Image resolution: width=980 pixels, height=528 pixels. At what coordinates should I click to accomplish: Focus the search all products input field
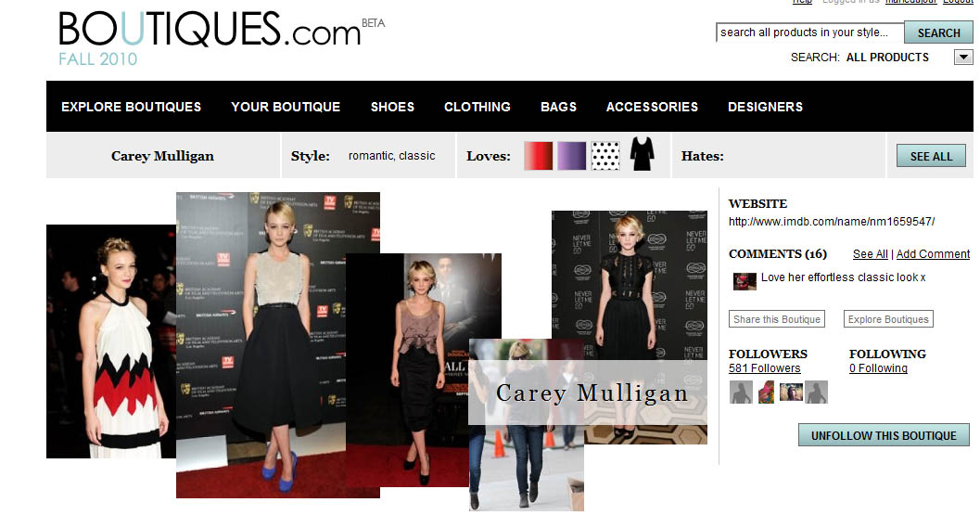[809, 32]
